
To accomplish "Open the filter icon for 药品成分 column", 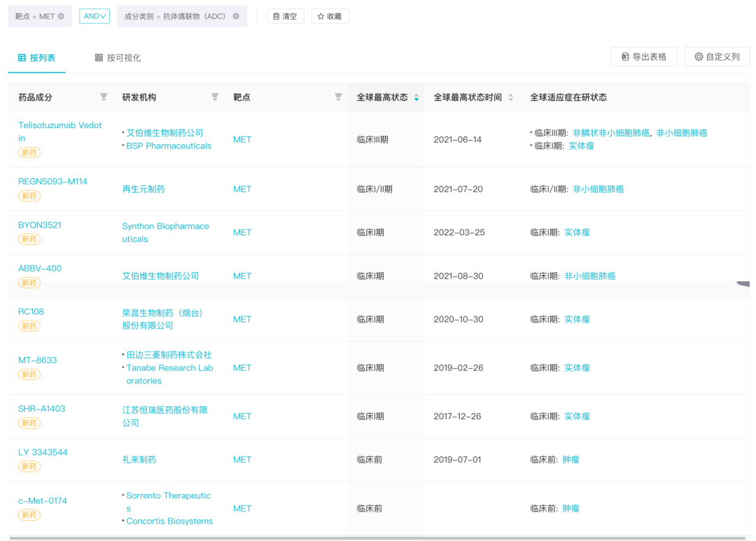I will (x=104, y=97).
